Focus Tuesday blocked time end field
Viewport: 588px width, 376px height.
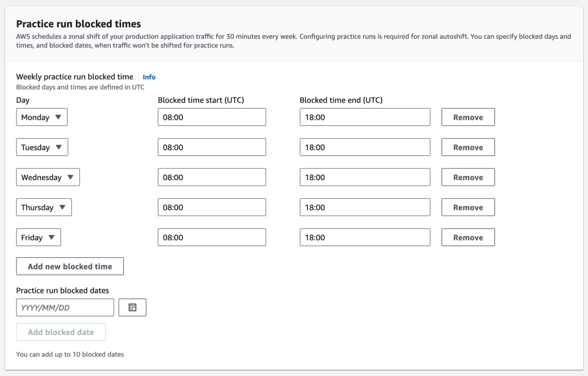[x=365, y=147]
